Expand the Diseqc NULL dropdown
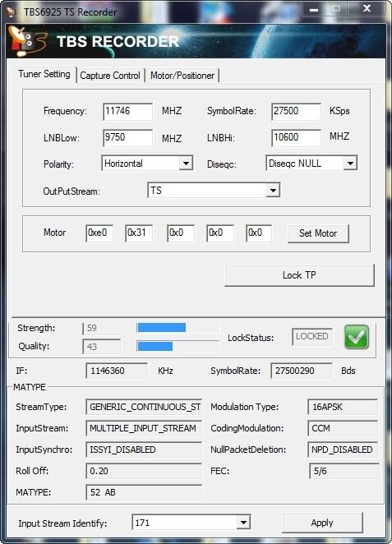 click(350, 164)
